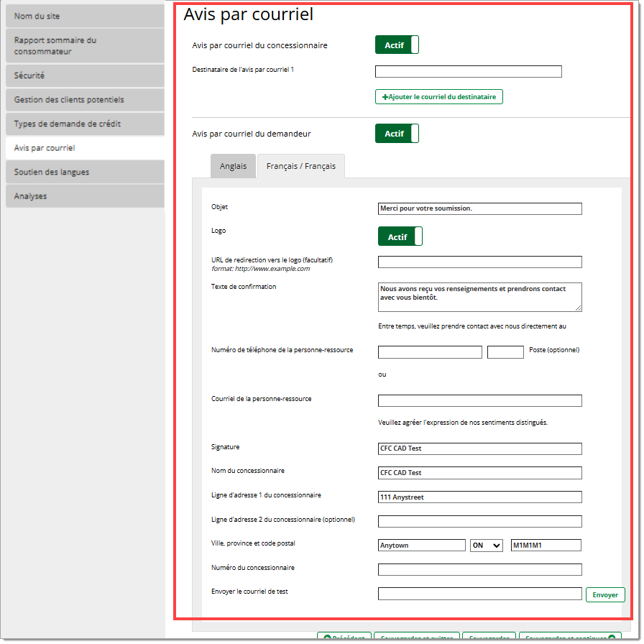Click the Objet subject input field
The height and width of the screenshot is (644, 644).
(x=479, y=208)
